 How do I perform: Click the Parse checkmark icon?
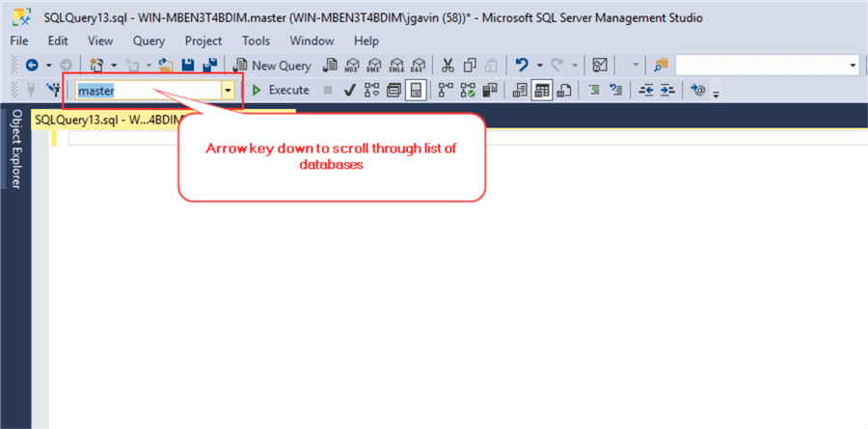pos(349,90)
